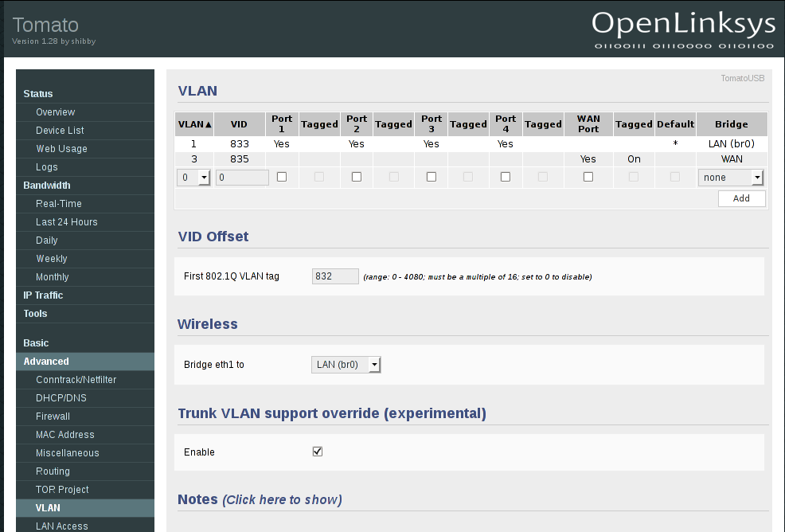Image resolution: width=785 pixels, height=532 pixels.
Task: Show notes via Click here to show
Action: [x=282, y=500]
